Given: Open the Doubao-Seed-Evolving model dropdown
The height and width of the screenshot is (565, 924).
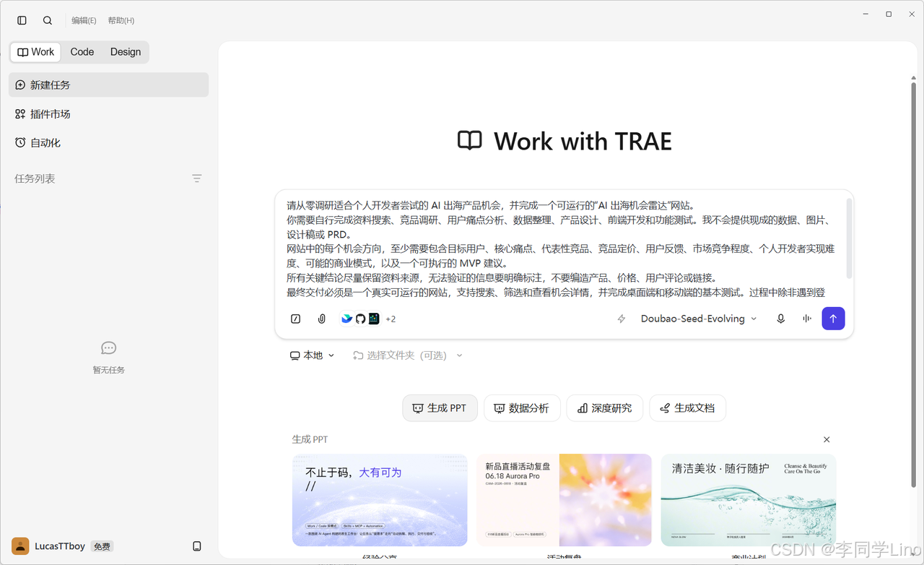Looking at the screenshot, I should [x=699, y=319].
